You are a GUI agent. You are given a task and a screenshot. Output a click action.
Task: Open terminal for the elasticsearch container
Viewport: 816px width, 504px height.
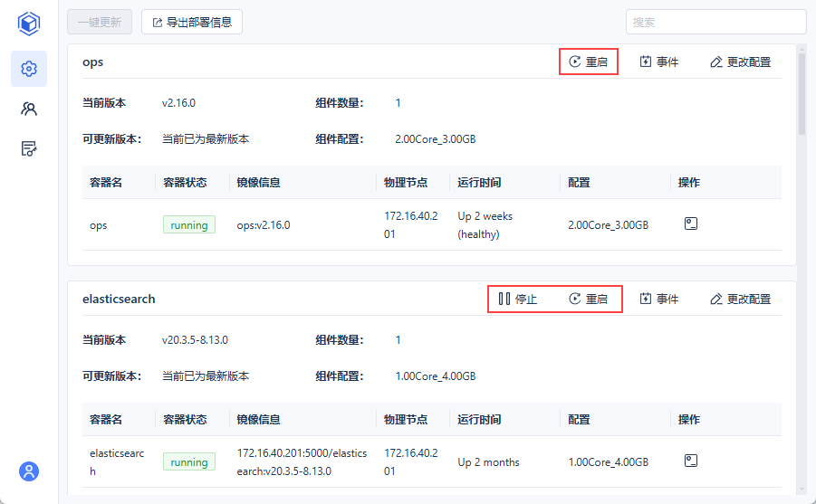click(x=690, y=461)
